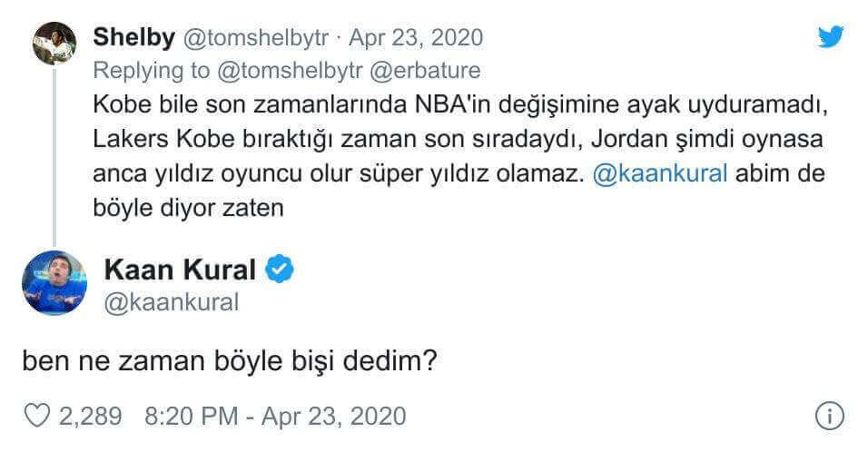Viewport: 868px width, 452px height.
Task: Click the @kaankural mention in Shelby's tweet
Action: coord(659,173)
